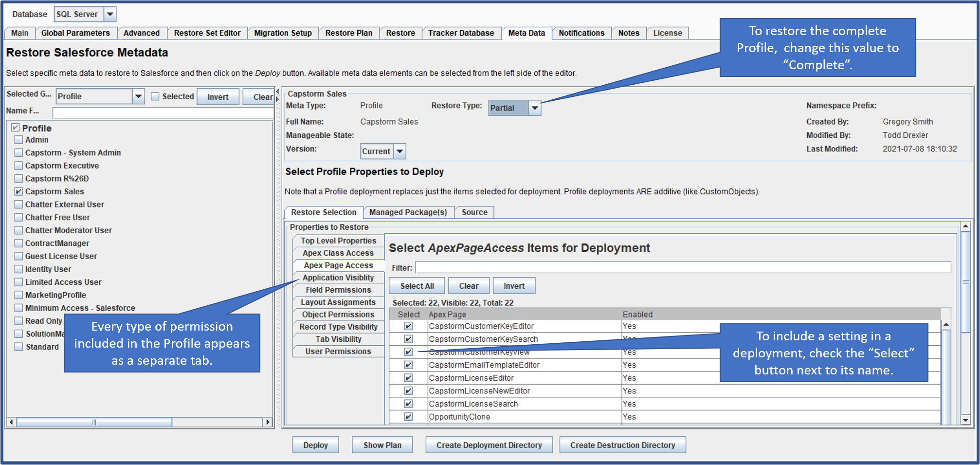Open the Record Type Visibility tab
Screen dimensions: 980x465
pos(338,327)
